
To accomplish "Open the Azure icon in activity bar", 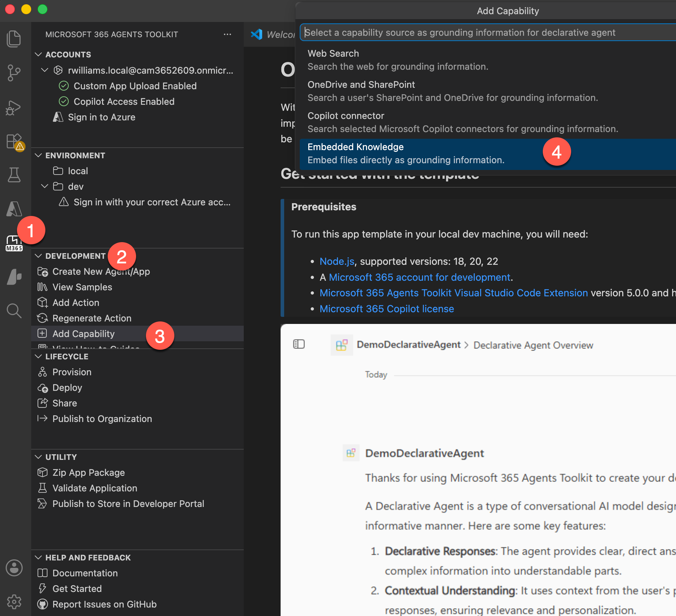I will click(14, 209).
